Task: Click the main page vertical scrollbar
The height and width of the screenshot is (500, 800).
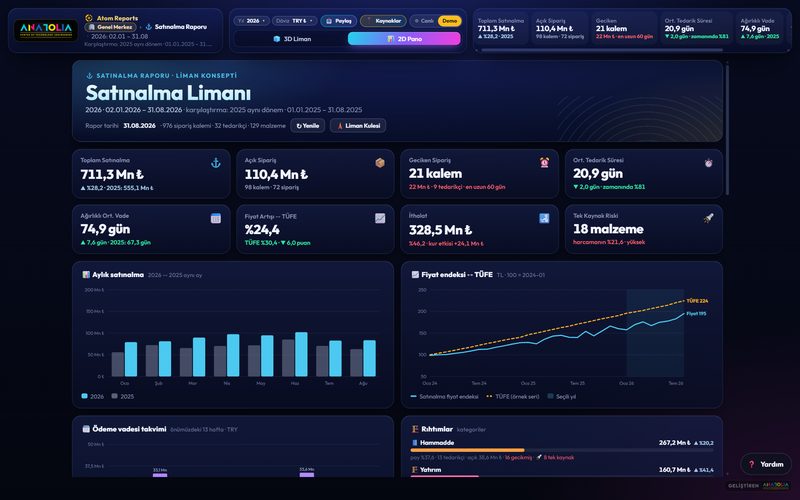Action: click(727, 130)
